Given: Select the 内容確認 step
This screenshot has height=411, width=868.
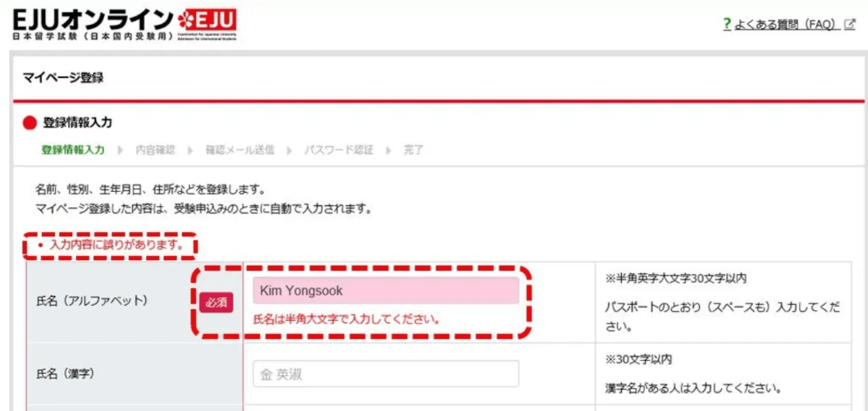Looking at the screenshot, I should click(x=156, y=150).
